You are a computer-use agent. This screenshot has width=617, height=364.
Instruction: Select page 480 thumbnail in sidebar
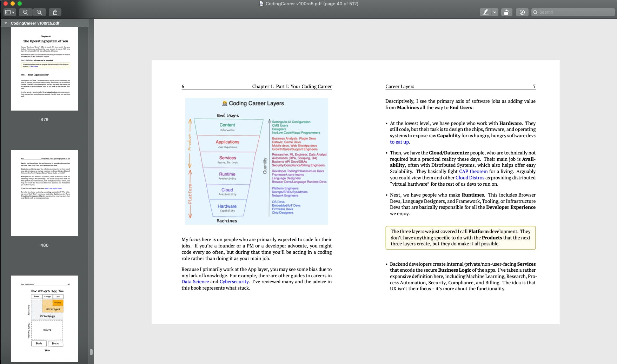click(45, 193)
